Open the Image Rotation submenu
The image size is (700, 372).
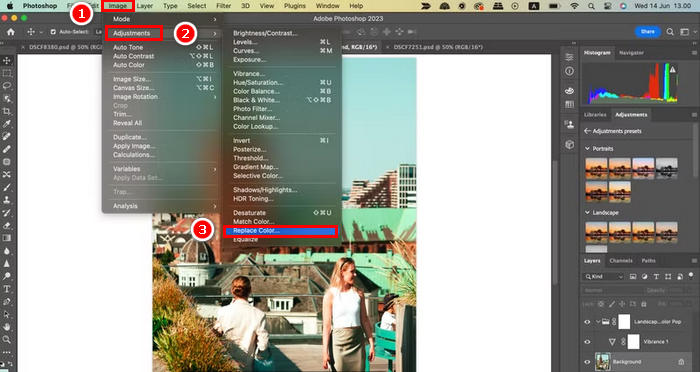(161, 96)
